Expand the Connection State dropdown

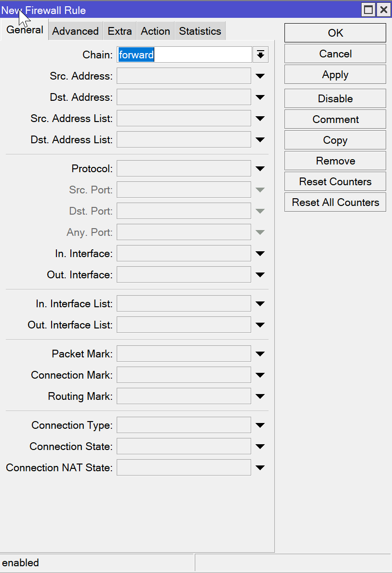pyautogui.click(x=260, y=446)
